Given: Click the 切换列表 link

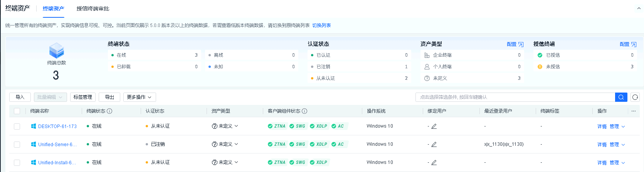Looking at the screenshot, I should (321, 25).
